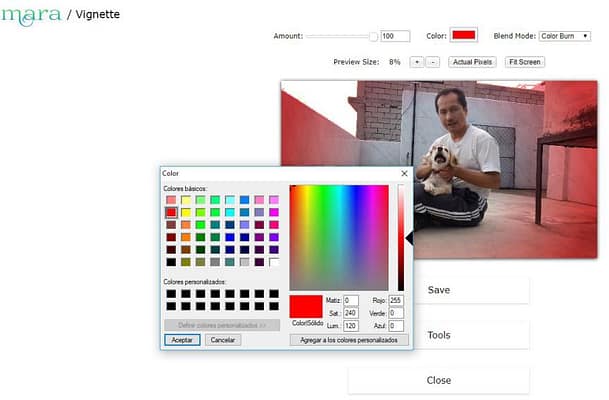This screenshot has width=609, height=400.
Task: Click the Save button
Action: pos(438,290)
